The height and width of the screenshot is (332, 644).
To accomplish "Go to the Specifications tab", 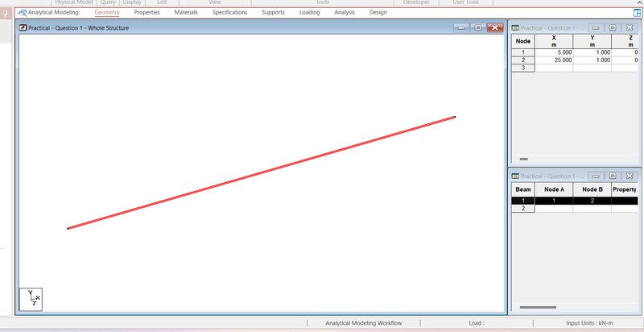I will [x=229, y=12].
